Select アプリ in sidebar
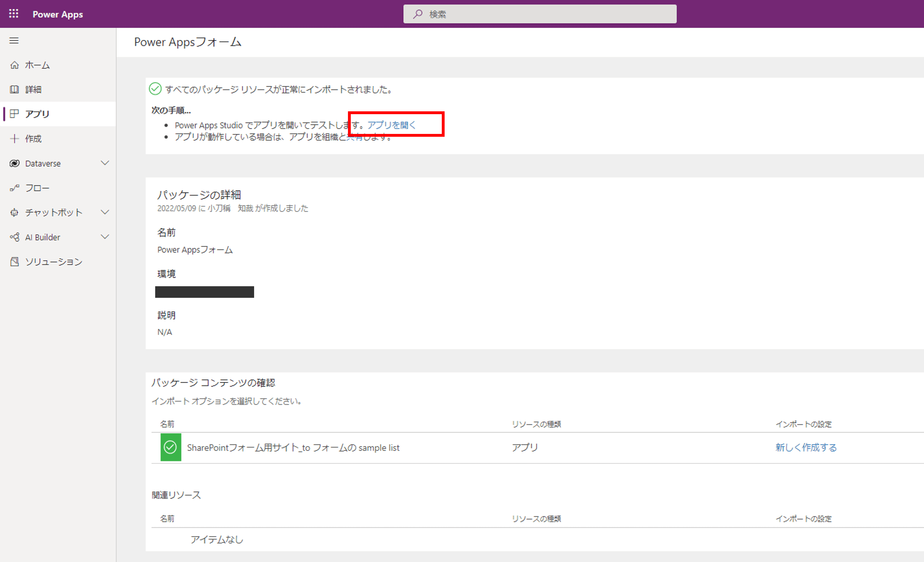Image resolution: width=924 pixels, height=562 pixels. pos(58,114)
